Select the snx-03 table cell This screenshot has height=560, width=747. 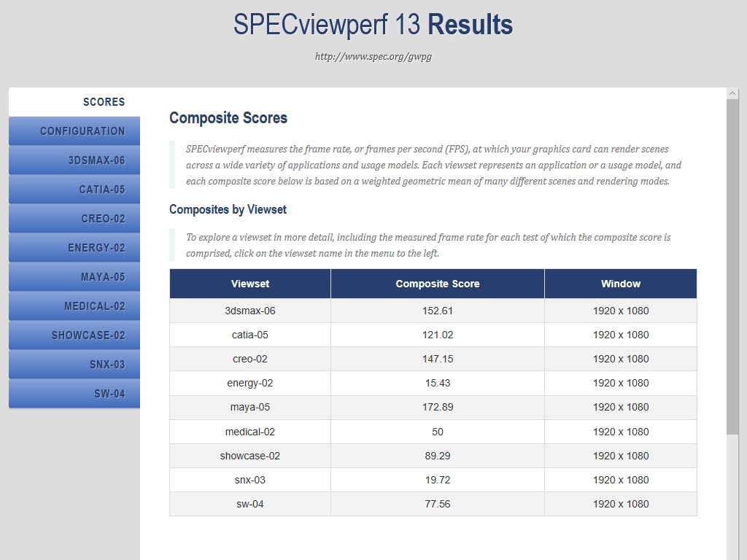tap(250, 480)
